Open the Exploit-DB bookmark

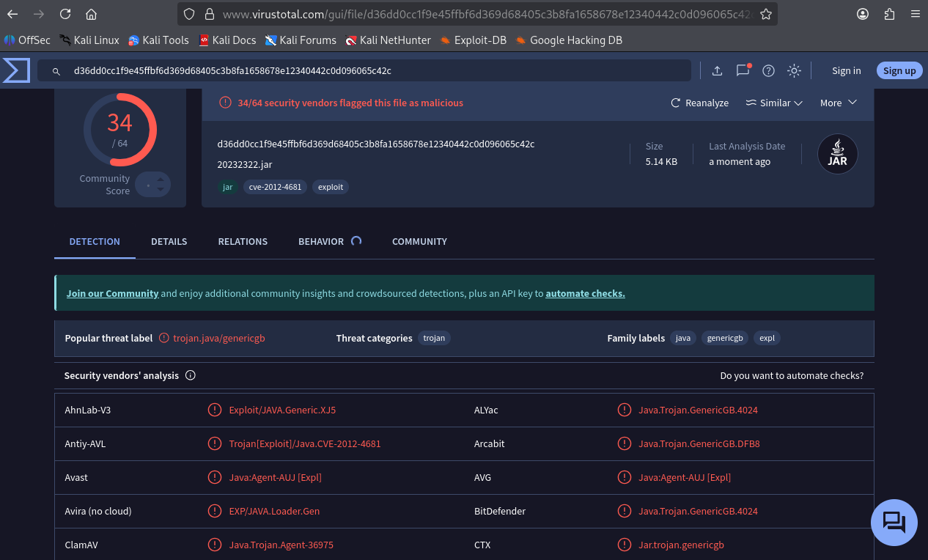click(x=473, y=40)
